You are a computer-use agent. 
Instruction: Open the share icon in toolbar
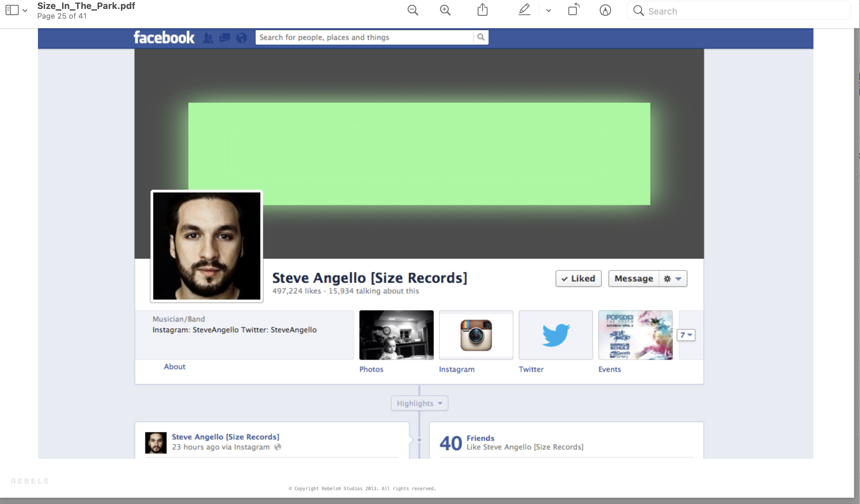pyautogui.click(x=482, y=10)
